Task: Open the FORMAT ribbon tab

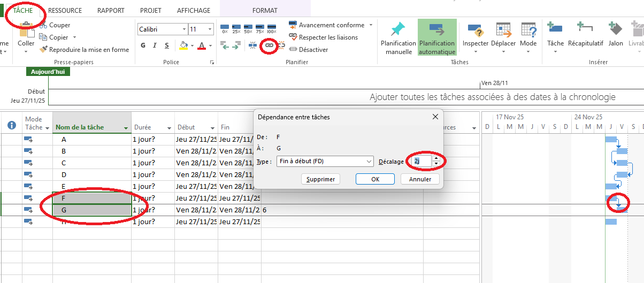Action: click(x=265, y=10)
